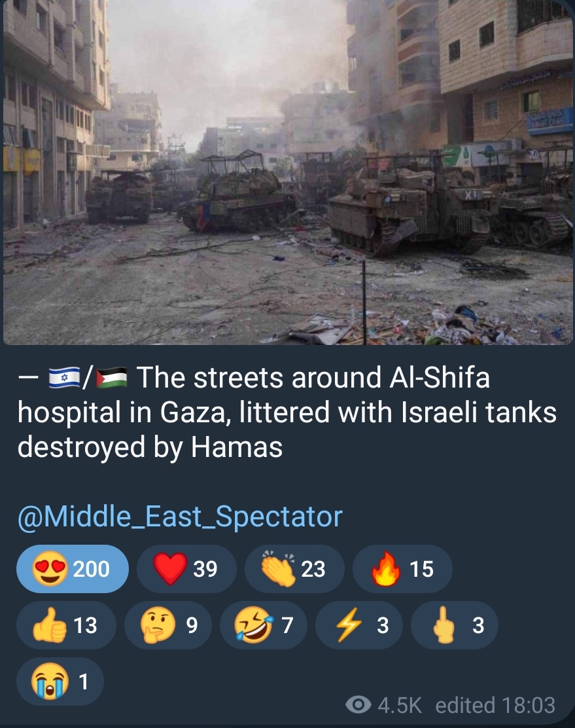Click the 4.5K views counter
575x728 pixels.
(x=400, y=705)
